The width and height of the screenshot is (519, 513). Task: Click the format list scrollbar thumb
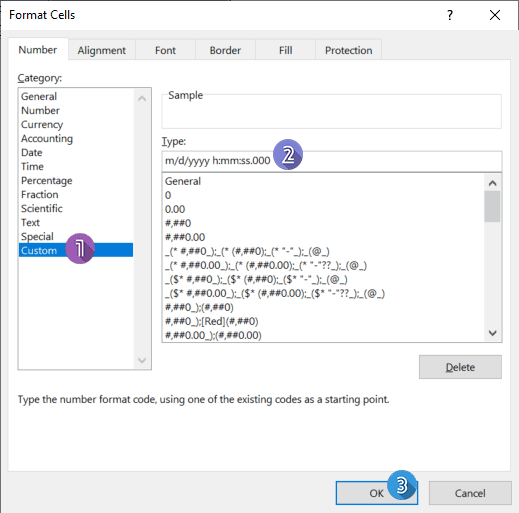click(x=492, y=206)
